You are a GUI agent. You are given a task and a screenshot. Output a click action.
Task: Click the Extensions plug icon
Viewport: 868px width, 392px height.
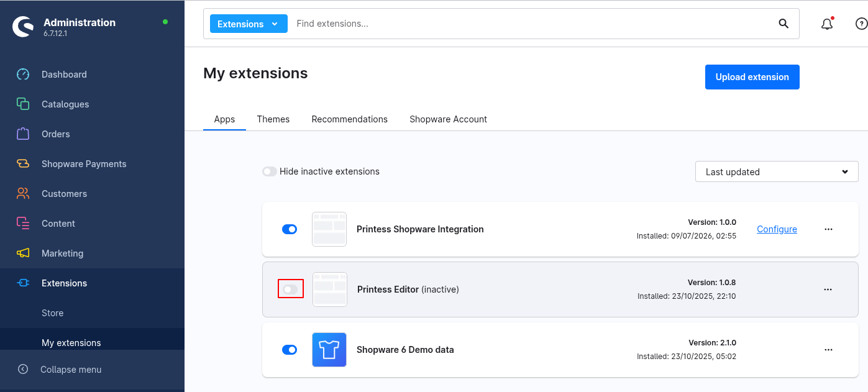[x=23, y=283]
